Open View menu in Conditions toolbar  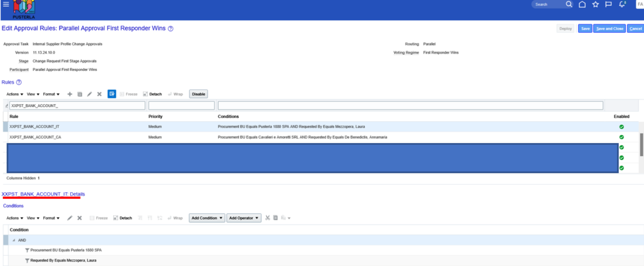tap(33, 218)
